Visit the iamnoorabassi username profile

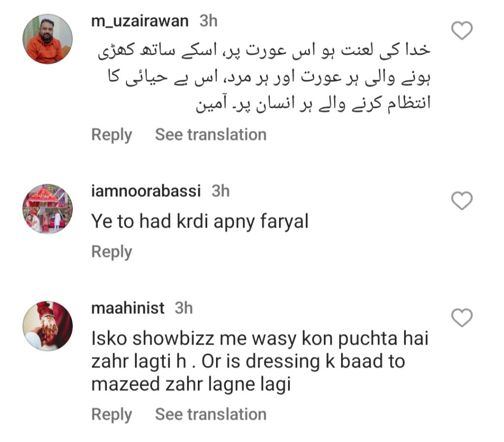click(146, 191)
